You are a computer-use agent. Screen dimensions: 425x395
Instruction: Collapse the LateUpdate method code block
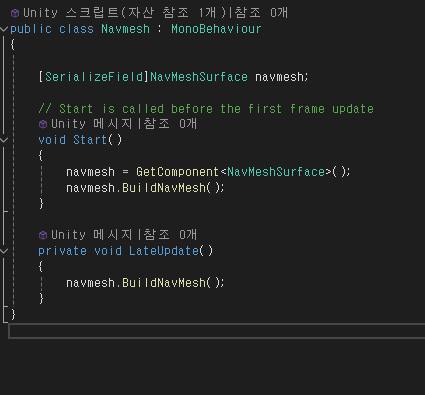pyautogui.click(x=4, y=251)
